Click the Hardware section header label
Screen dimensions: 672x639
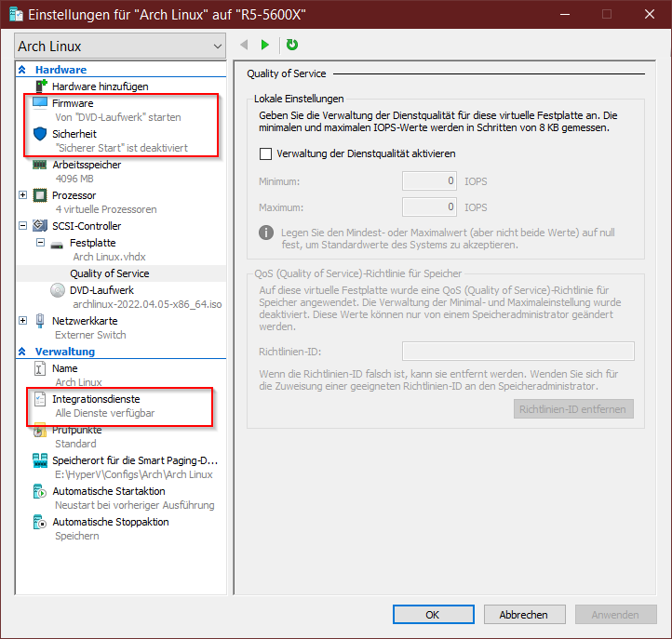(x=60, y=70)
